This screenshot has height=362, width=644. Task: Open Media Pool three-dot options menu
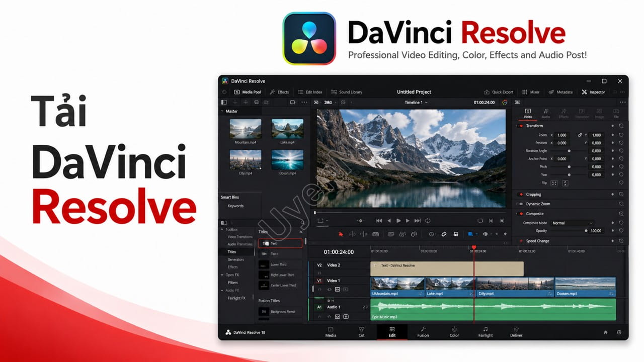[304, 102]
